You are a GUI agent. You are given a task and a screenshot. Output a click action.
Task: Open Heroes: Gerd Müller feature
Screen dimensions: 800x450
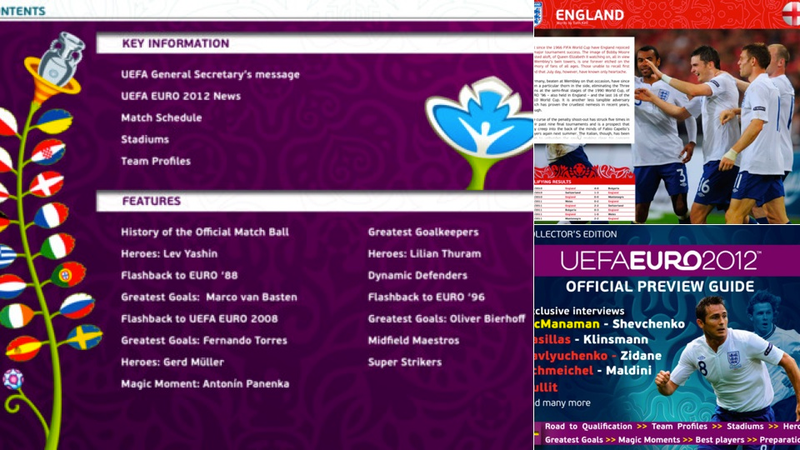[172, 362]
